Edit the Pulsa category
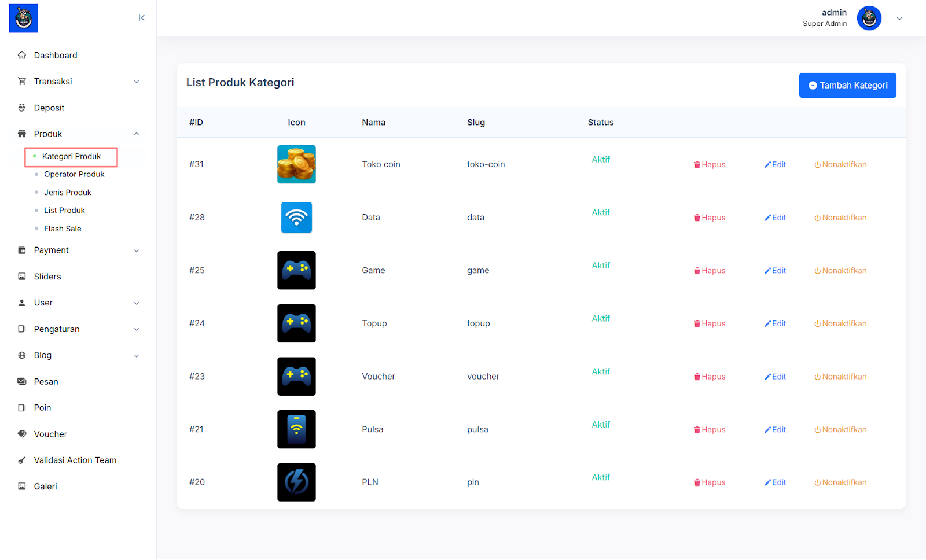Viewport: 926px width, 560px height. [x=775, y=430]
